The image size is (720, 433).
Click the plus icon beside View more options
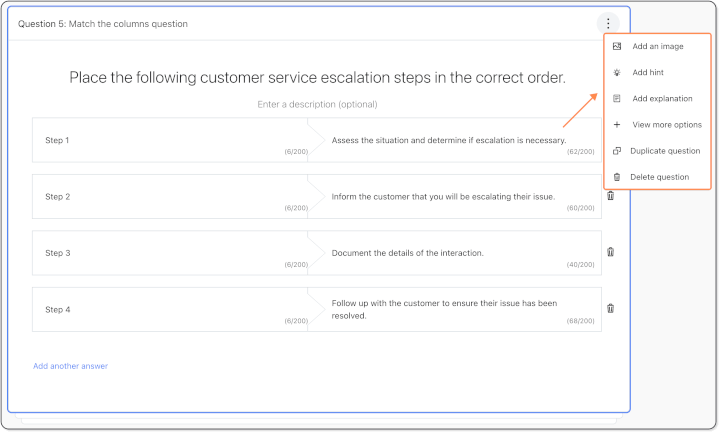pyautogui.click(x=617, y=125)
